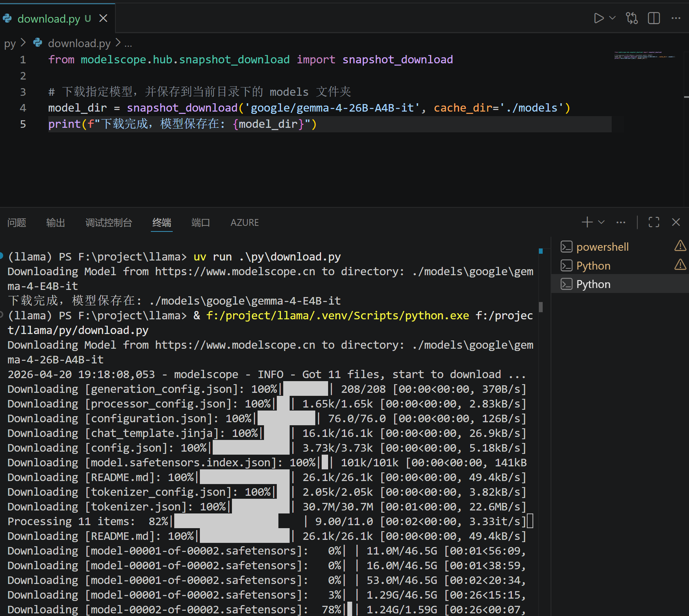
Task: Run download.py with the play icon
Action: click(599, 18)
